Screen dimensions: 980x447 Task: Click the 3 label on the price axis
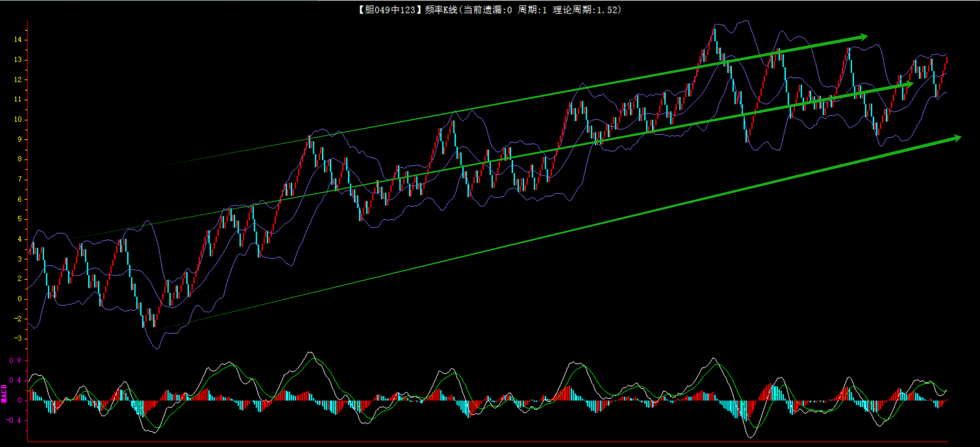click(x=20, y=259)
